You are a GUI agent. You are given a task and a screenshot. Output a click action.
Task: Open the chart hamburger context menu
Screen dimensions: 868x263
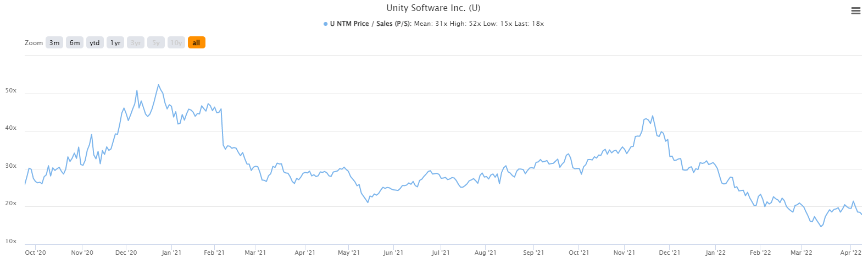click(855, 11)
